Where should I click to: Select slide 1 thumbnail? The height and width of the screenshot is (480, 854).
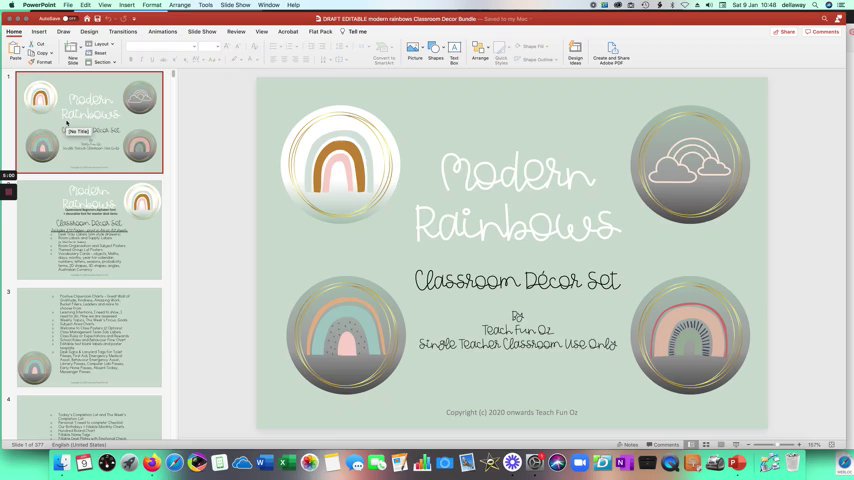(89, 123)
